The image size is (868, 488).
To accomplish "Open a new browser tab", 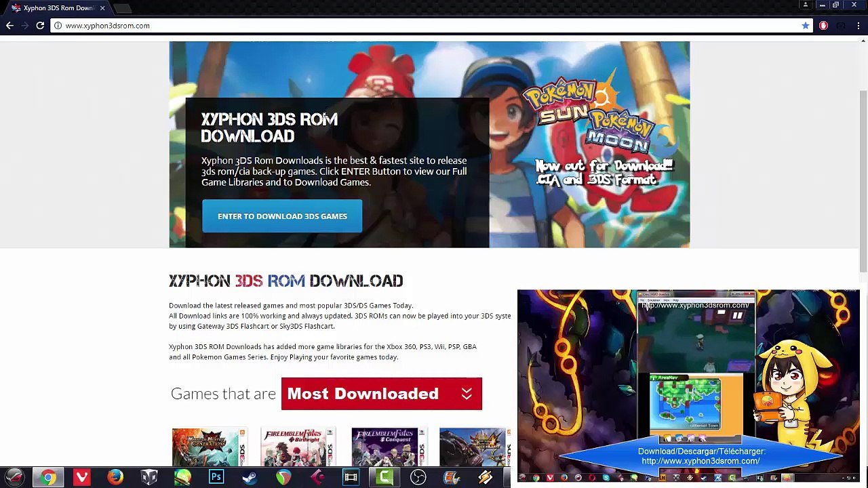I will [x=123, y=8].
